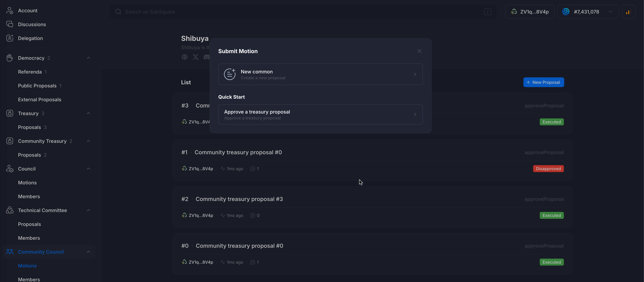The height and width of the screenshot is (282, 644).
Task: Click the bar chart analytics icon top-right
Action: coord(628,11)
